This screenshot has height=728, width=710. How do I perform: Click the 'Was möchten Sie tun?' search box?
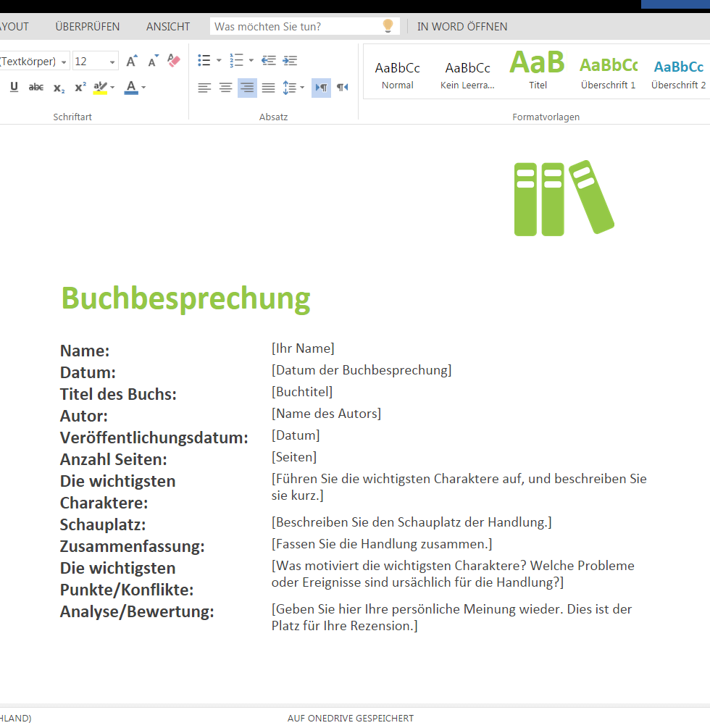[x=297, y=27]
